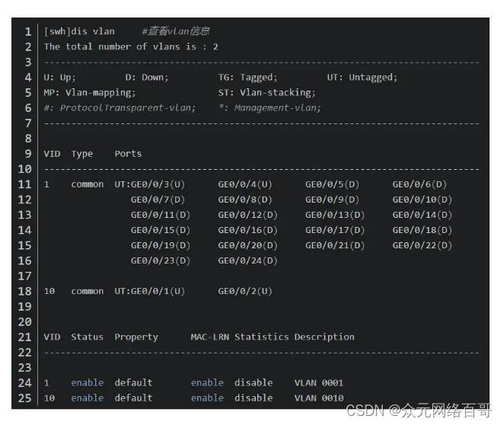Click the 'U: Up;' legend entry

click(x=60, y=78)
